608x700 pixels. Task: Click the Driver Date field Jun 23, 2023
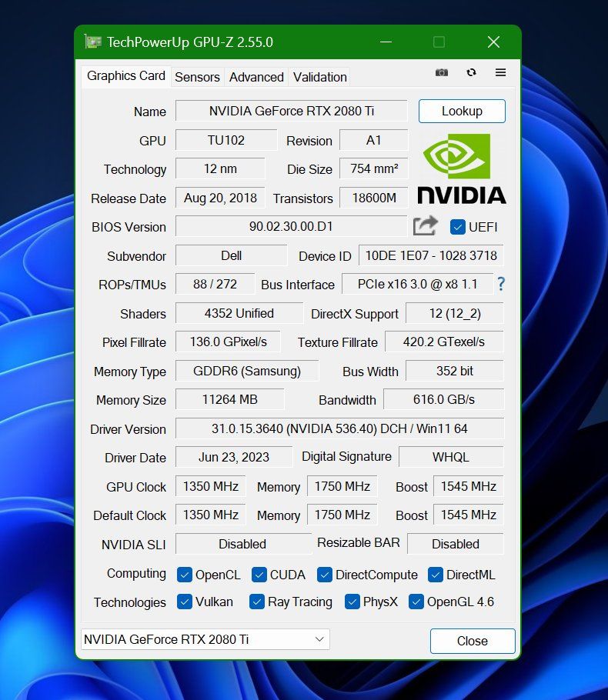[234, 457]
